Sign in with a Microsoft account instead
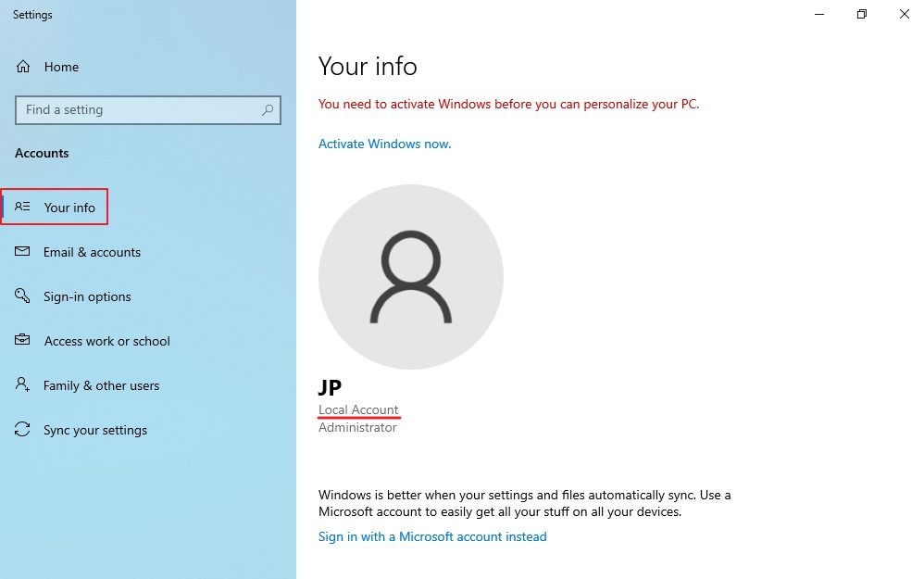This screenshot has height=579, width=924. point(432,536)
